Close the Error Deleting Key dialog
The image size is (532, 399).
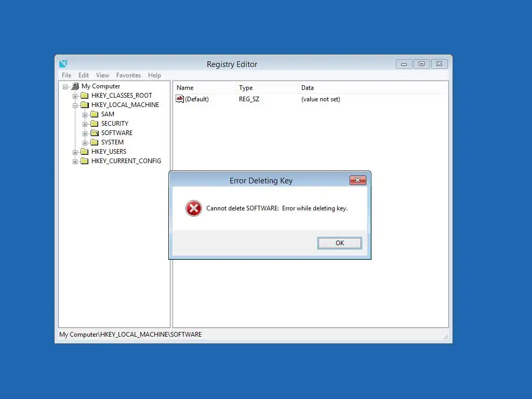tap(357, 180)
